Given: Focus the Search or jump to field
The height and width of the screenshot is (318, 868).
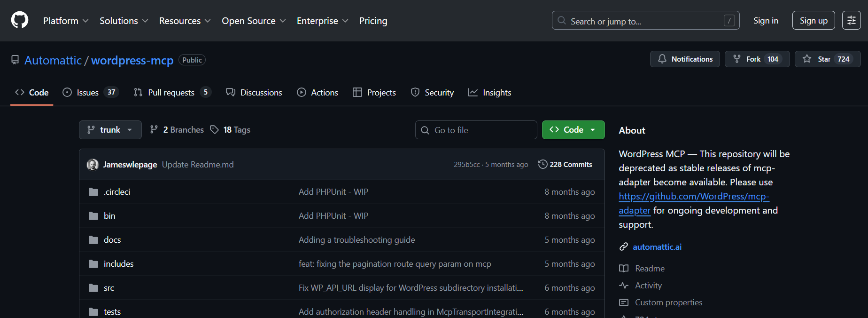Looking at the screenshot, I should pyautogui.click(x=646, y=20).
